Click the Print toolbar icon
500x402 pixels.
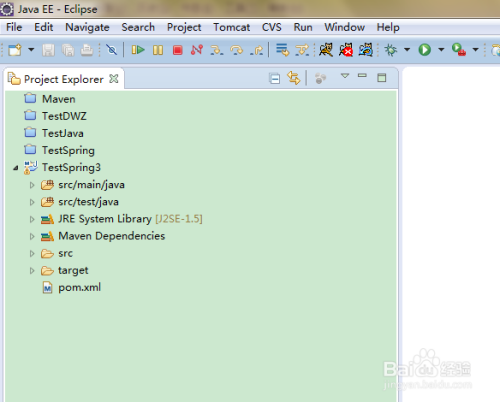(87, 50)
